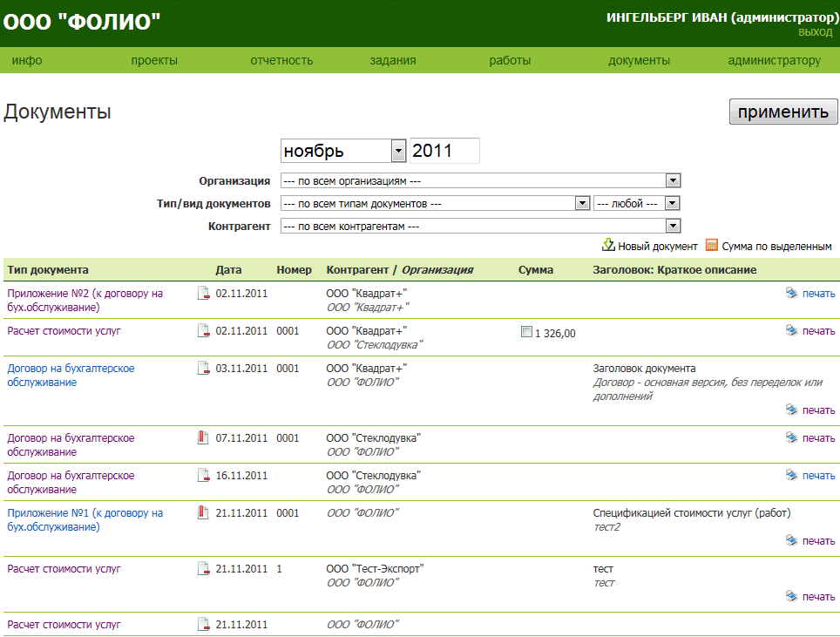Viewport: 840px width, 637px height.
Task: Click the document icon beside Приложение №2 row
Action: tap(203, 293)
